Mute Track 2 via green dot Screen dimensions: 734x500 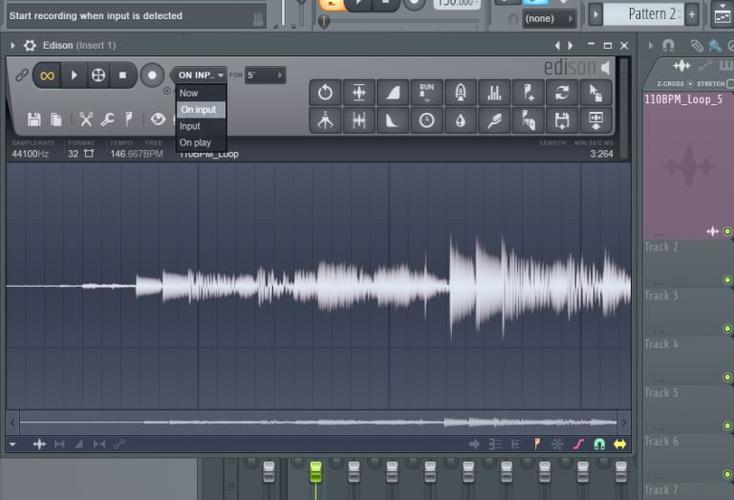(x=727, y=280)
